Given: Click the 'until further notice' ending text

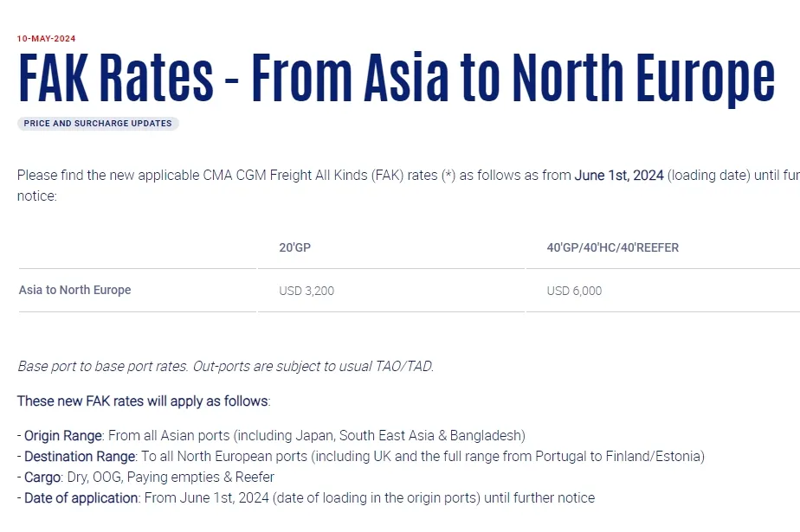Looking at the screenshot, I should click(x=539, y=498).
